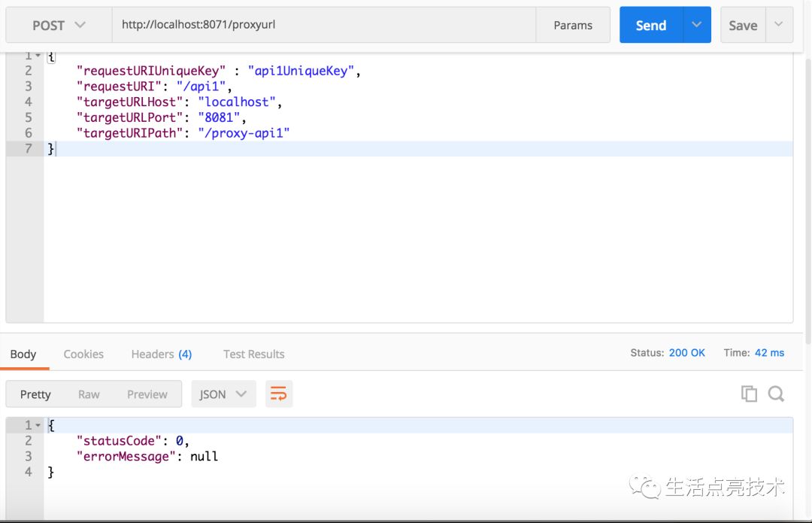Expand the Save options dropdown arrow
The width and height of the screenshot is (812, 523).
pyautogui.click(x=779, y=26)
